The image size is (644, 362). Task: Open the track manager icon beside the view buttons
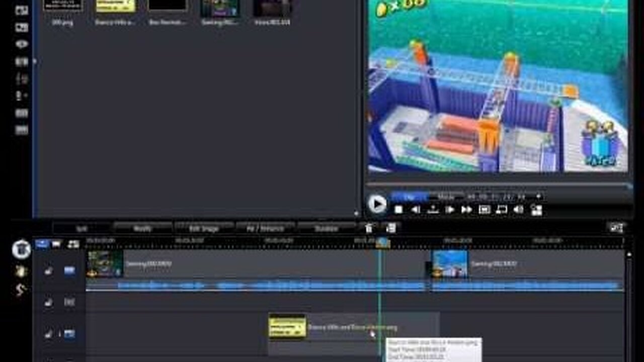tap(73, 244)
